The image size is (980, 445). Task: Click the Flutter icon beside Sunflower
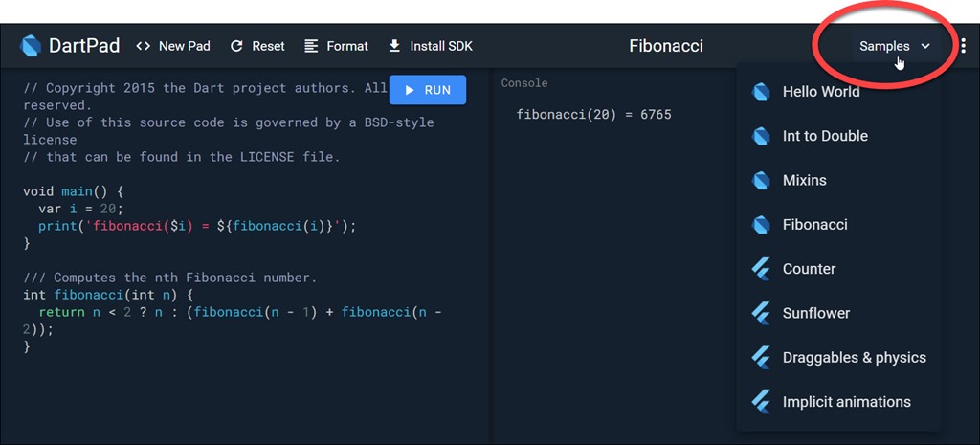pos(760,314)
